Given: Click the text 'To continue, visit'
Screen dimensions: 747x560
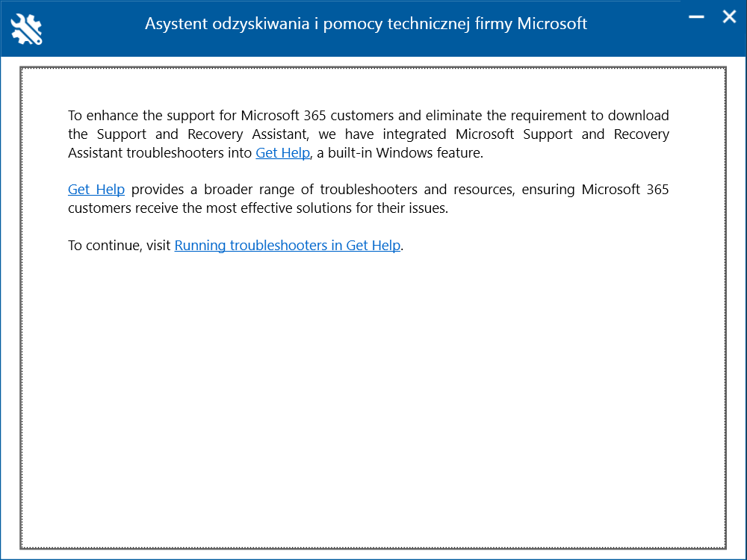Looking at the screenshot, I should pyautogui.click(x=119, y=245).
